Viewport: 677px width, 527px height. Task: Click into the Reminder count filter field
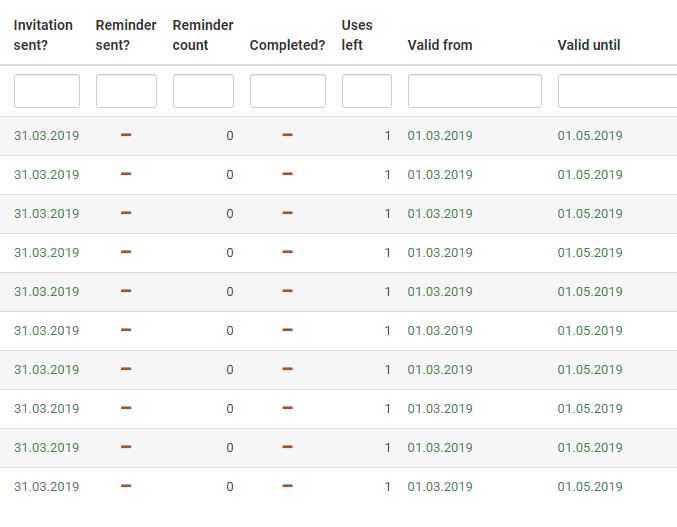pyautogui.click(x=203, y=91)
